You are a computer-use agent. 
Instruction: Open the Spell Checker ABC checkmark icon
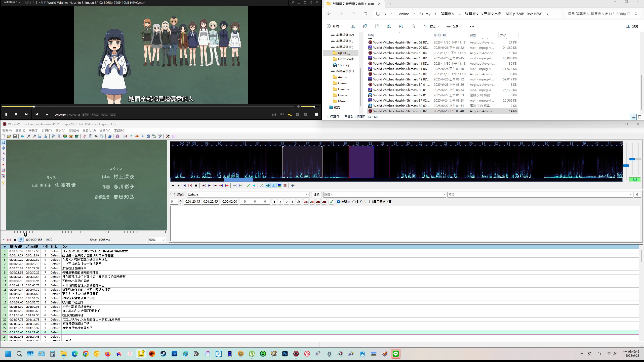tap(160, 136)
